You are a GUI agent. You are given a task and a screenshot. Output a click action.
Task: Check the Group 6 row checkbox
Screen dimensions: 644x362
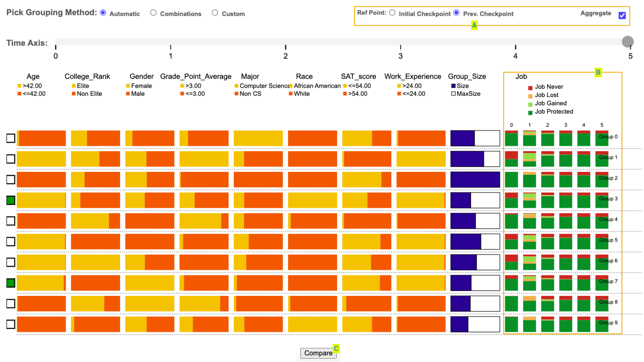click(x=11, y=262)
